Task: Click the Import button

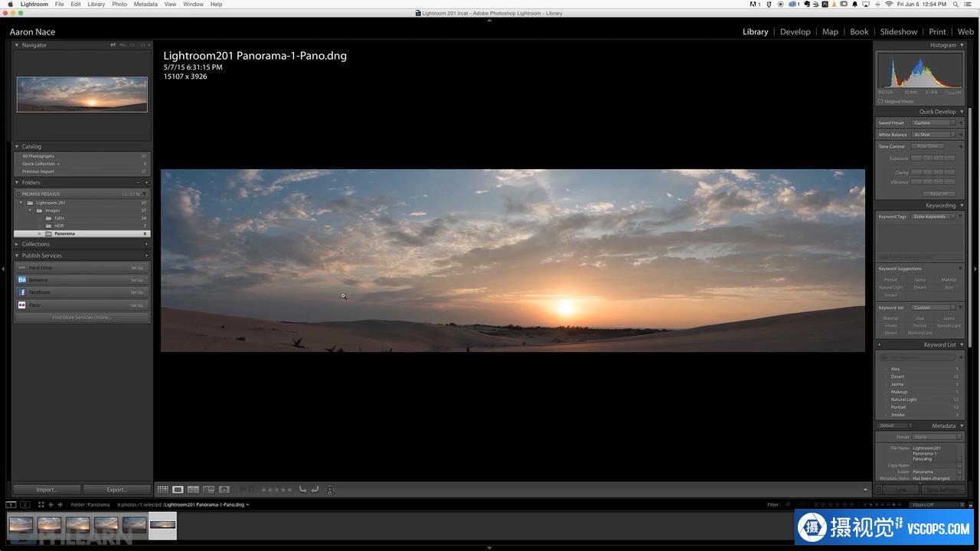Action: pyautogui.click(x=46, y=490)
